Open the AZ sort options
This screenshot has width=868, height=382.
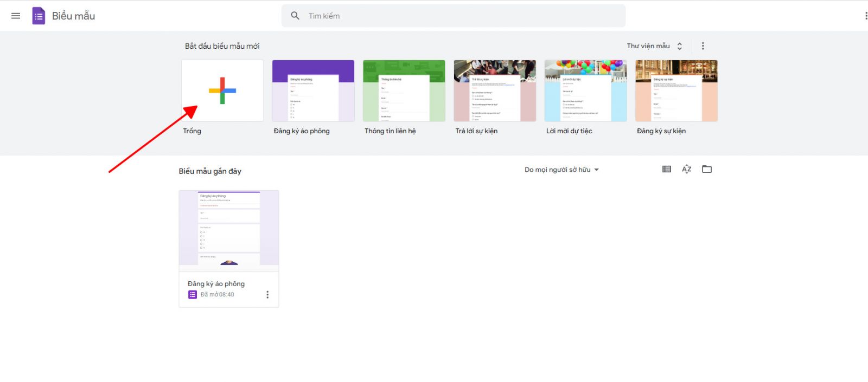[687, 169]
